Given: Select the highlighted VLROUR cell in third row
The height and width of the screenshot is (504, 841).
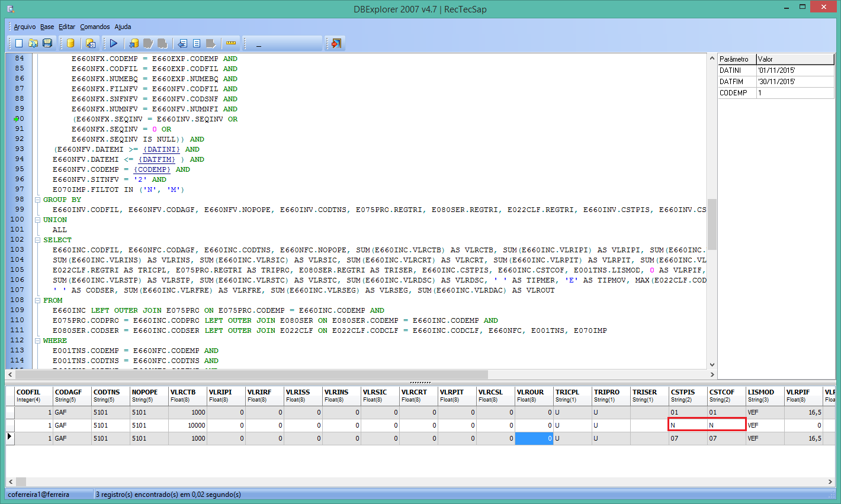Looking at the screenshot, I should [534, 438].
